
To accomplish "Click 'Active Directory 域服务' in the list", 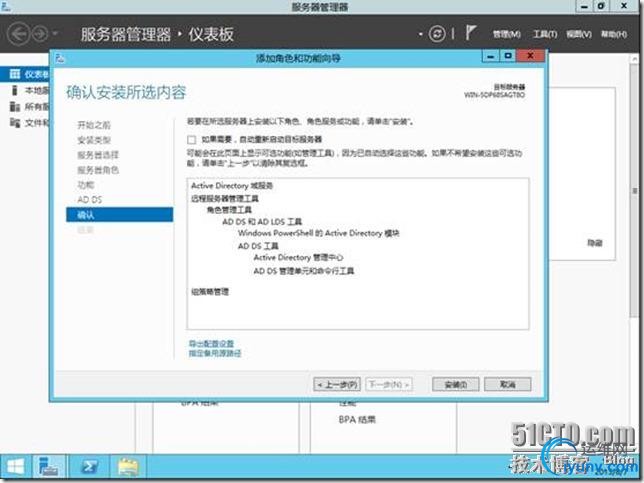I will click(232, 186).
